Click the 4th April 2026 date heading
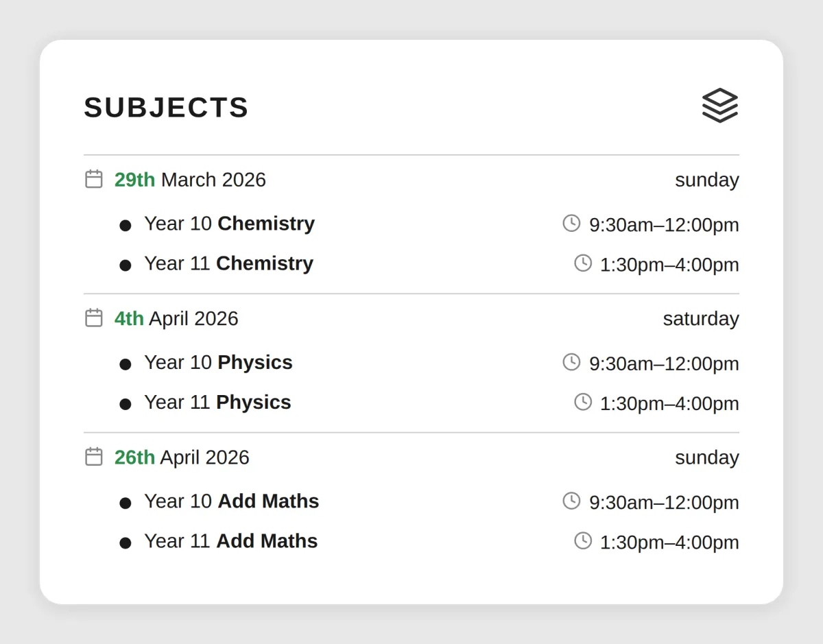 pyautogui.click(x=176, y=318)
